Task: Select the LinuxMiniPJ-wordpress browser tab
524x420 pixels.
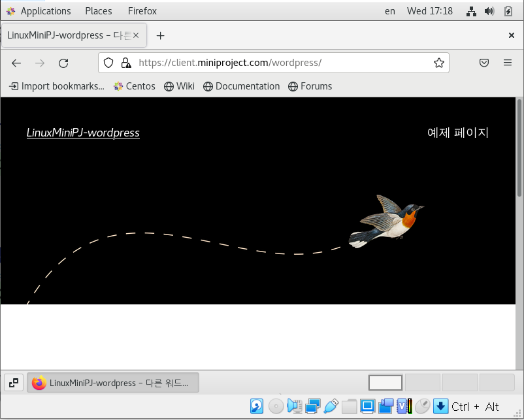Action: pyautogui.click(x=74, y=35)
